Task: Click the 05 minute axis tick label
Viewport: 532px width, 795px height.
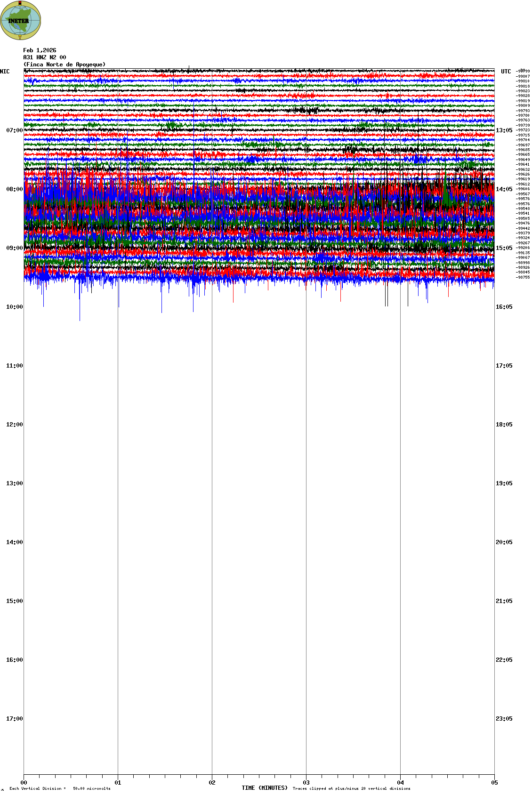Action: point(494,783)
